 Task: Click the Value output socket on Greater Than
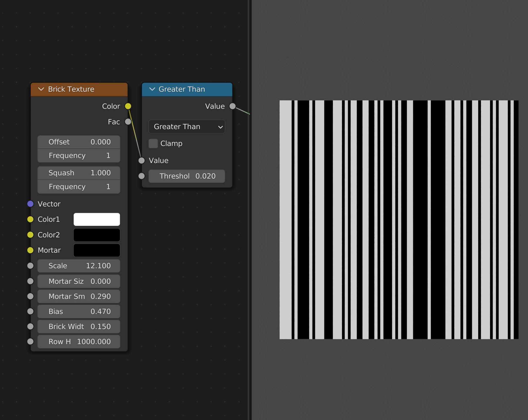coord(232,106)
